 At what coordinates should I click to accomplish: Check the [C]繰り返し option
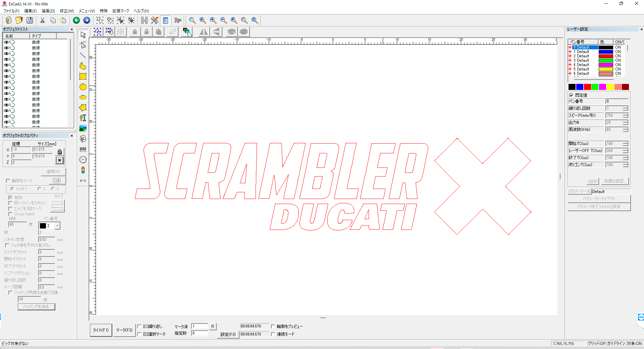click(140, 327)
